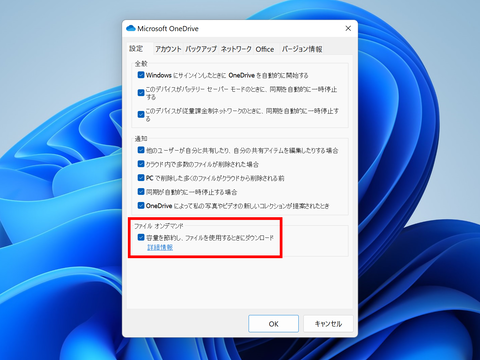Uncheck notification when others share or edit items

click(x=141, y=150)
